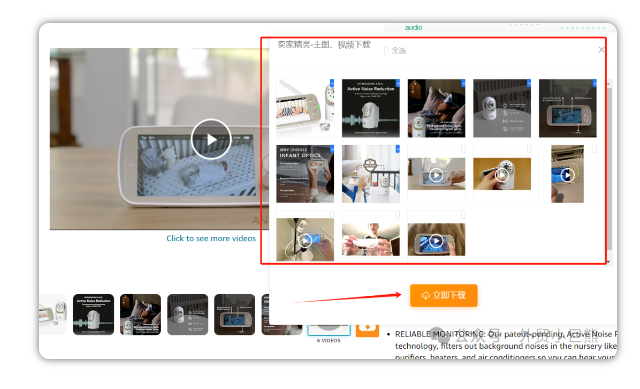Uncheck the Active Noise Reduction image checkbox
640x389 pixels.
[x=398, y=83]
